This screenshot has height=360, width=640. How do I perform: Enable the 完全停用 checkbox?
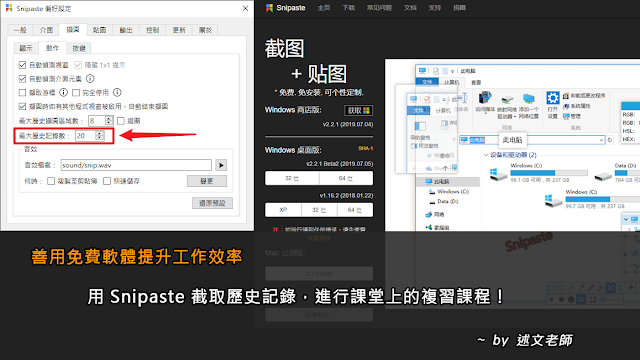(76, 93)
